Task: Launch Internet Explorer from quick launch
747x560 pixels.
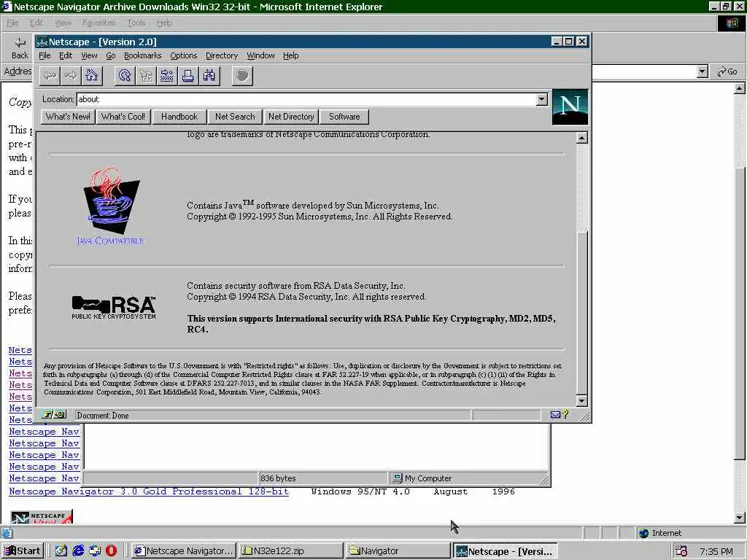Action: pyautogui.click(x=78, y=551)
